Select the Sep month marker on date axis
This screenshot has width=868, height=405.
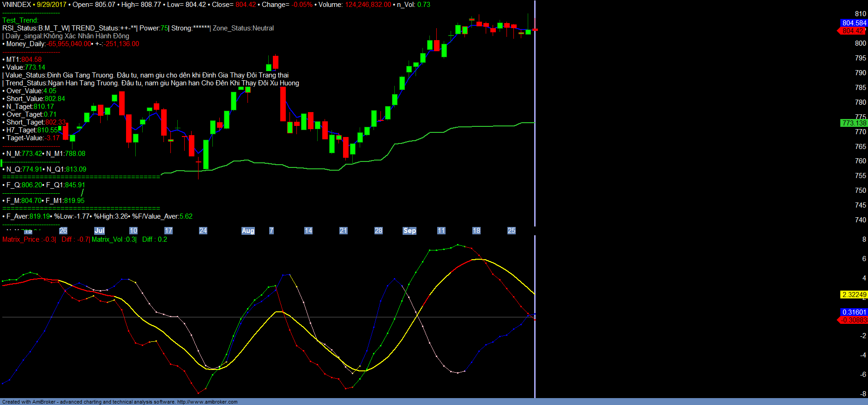(410, 231)
